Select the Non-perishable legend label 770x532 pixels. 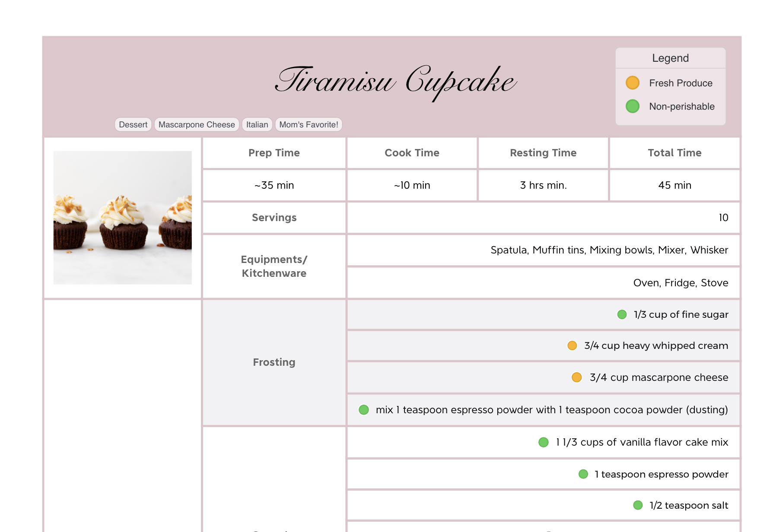[x=682, y=106]
